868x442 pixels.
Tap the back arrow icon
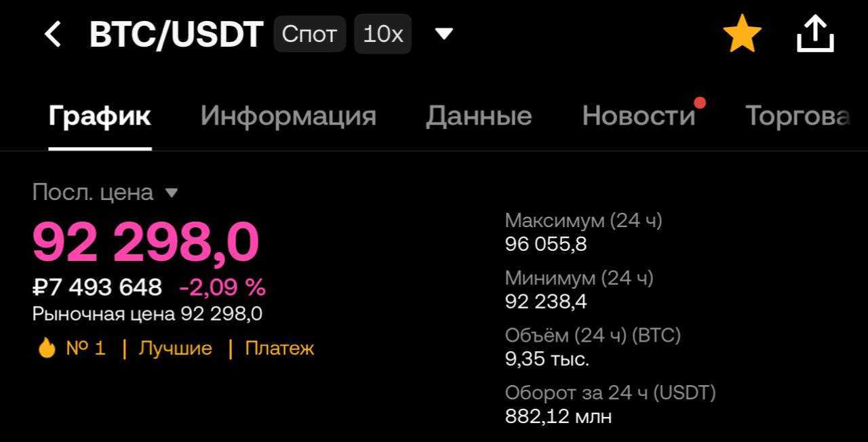(53, 34)
